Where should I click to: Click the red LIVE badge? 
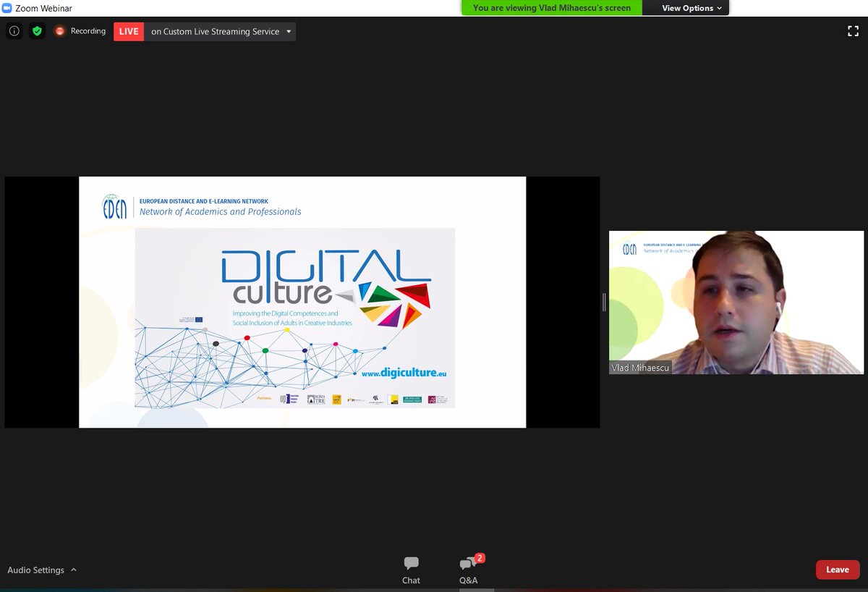(128, 31)
